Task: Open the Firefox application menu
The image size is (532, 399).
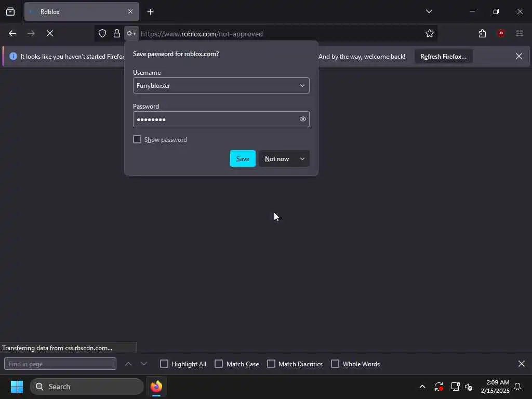Action: click(520, 33)
